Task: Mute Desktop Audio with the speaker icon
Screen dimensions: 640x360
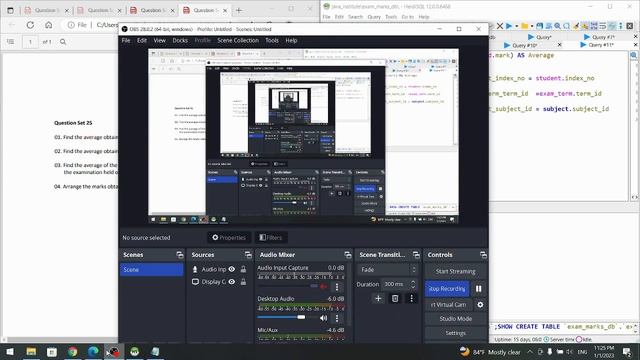Action: (x=324, y=318)
